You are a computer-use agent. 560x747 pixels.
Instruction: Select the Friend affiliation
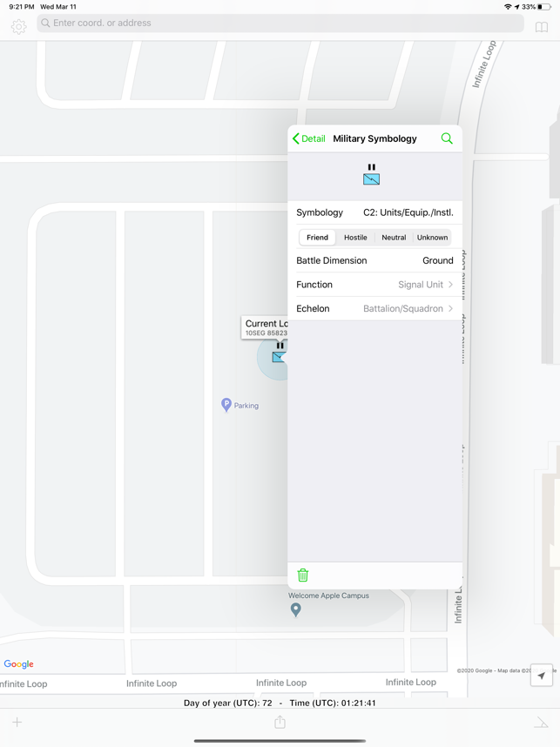point(317,237)
